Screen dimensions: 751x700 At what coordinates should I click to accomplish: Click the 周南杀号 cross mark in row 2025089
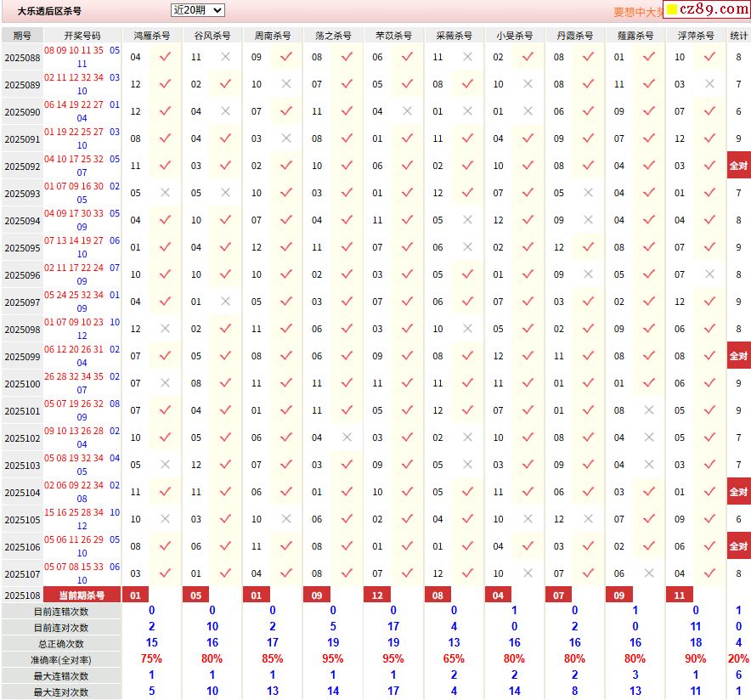click(x=286, y=84)
